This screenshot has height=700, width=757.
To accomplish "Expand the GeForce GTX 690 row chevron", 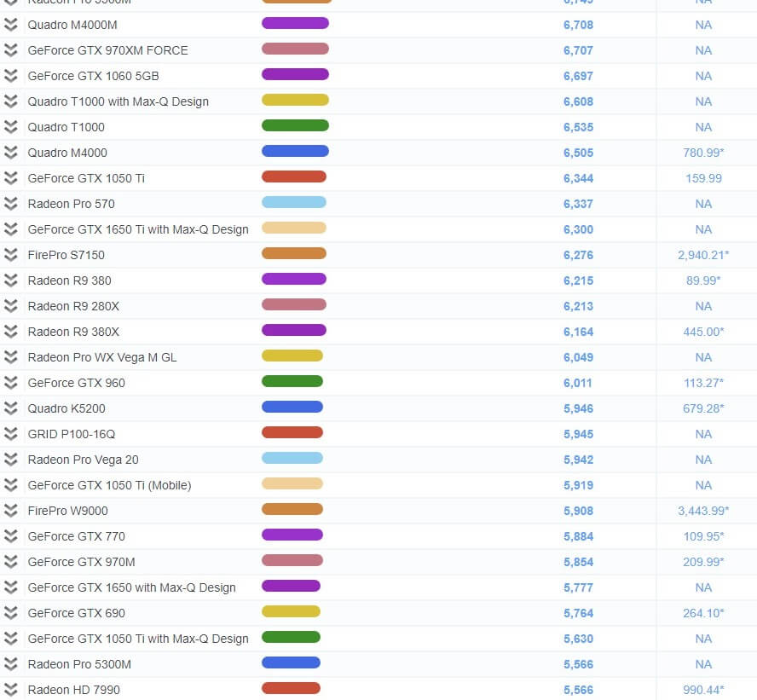I will [x=10, y=613].
